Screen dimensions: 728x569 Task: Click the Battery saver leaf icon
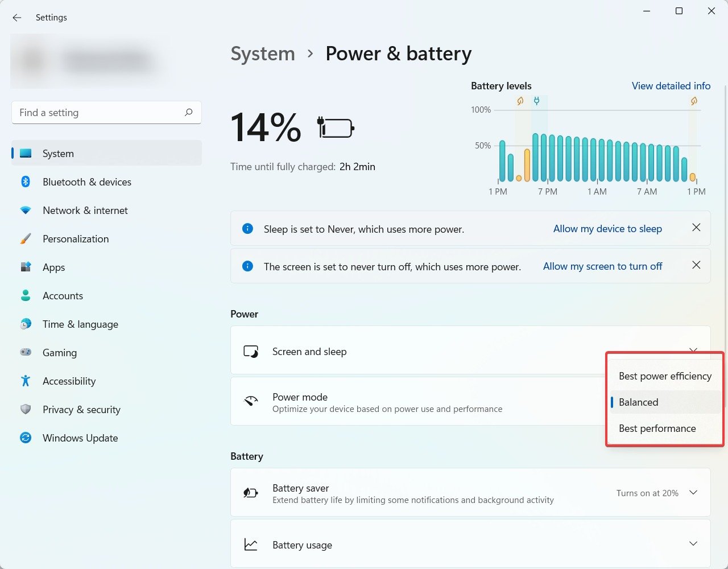tap(251, 493)
